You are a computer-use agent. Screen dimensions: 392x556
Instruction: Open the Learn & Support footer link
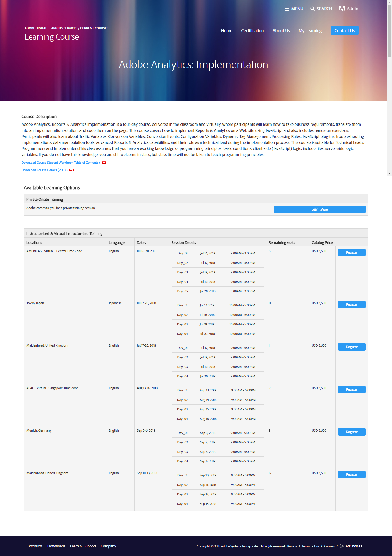(83, 546)
